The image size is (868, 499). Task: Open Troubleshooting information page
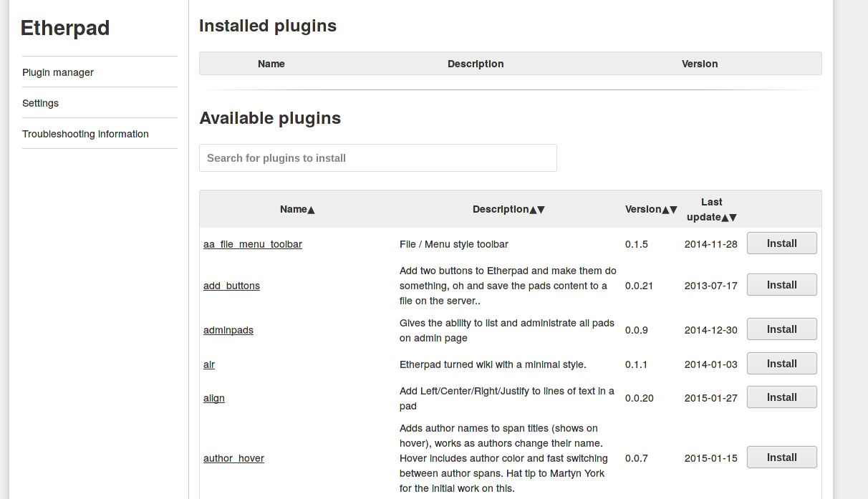coord(85,134)
